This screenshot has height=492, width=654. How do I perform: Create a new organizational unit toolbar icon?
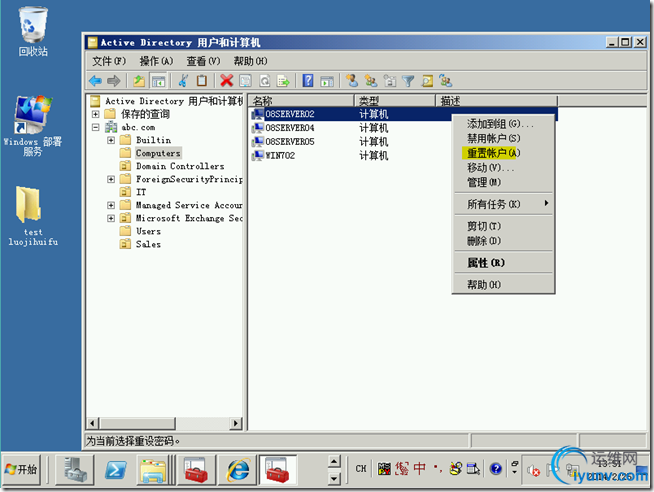390,80
